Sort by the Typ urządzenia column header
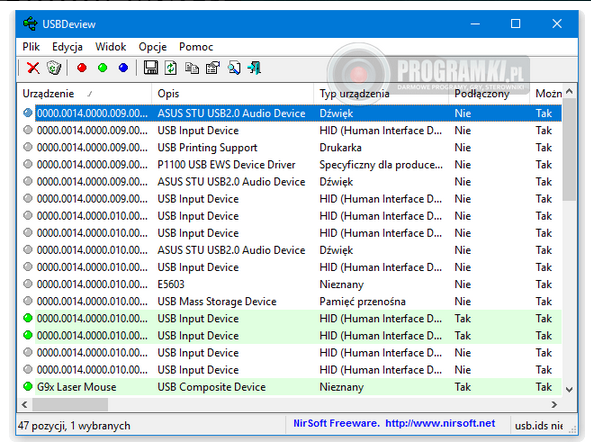 [x=381, y=93]
